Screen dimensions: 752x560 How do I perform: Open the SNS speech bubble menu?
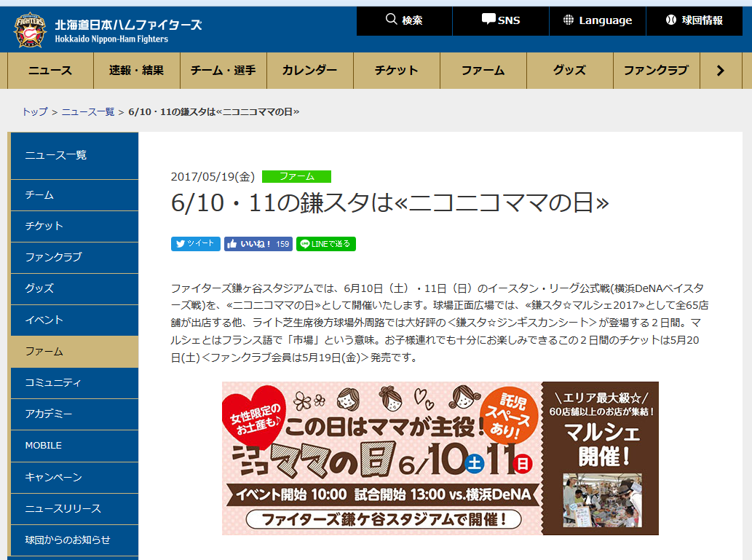pos(501,20)
